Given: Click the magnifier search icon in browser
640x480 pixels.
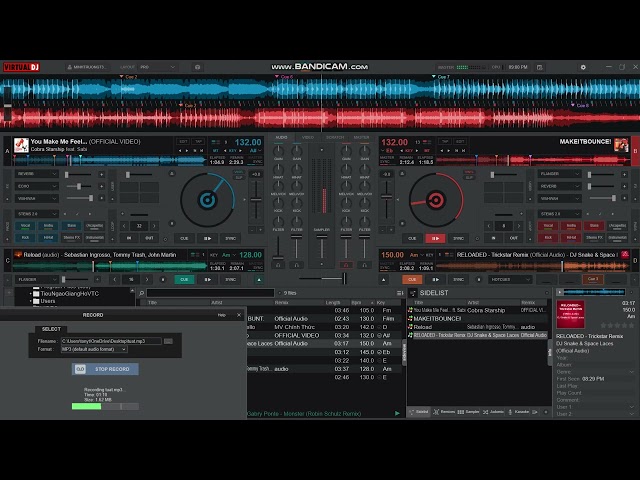Looking at the screenshot, I should tap(142, 293).
